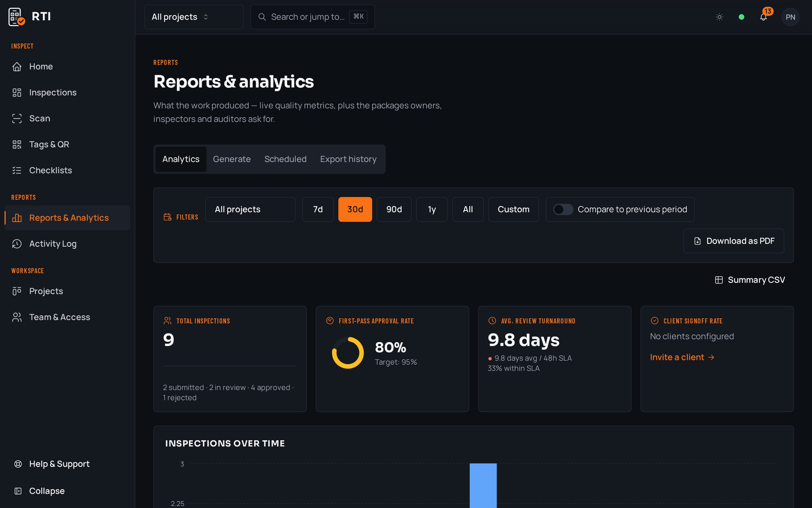
Task: Click the Download as PDF file icon
Action: 698,241
